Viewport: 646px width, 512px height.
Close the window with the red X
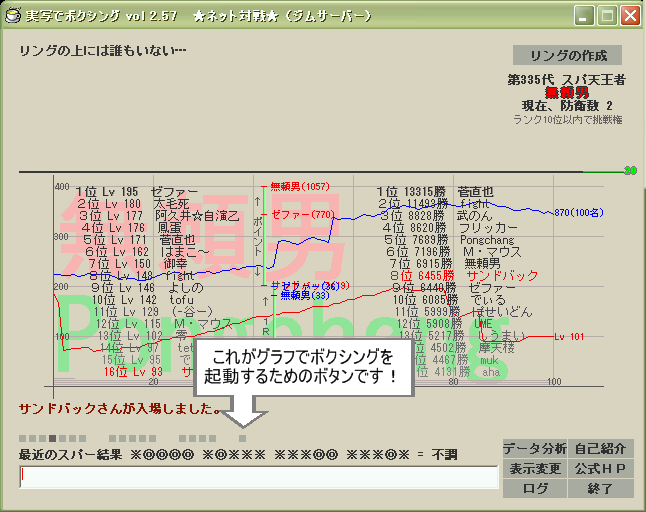pyautogui.click(x=630, y=15)
